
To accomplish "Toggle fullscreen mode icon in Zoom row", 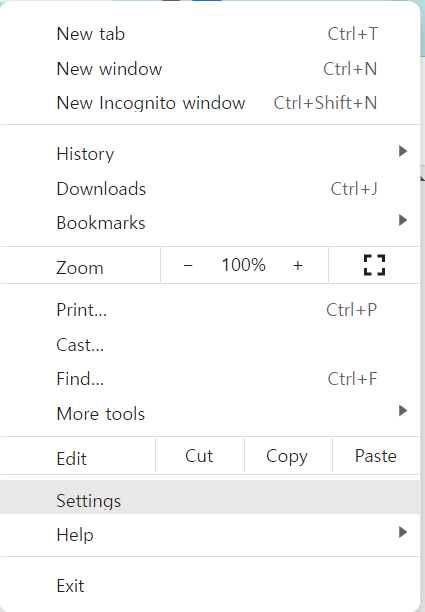I will (x=374, y=265).
